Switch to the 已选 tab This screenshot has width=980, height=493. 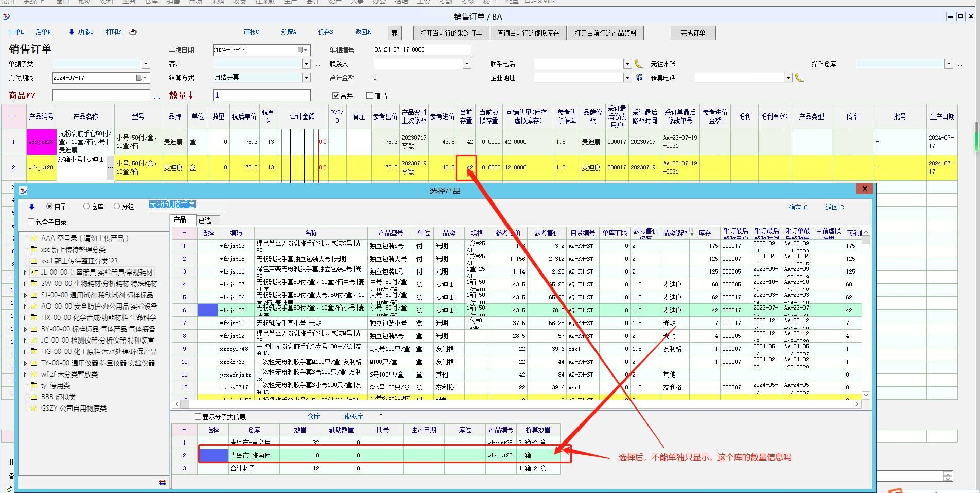click(205, 220)
